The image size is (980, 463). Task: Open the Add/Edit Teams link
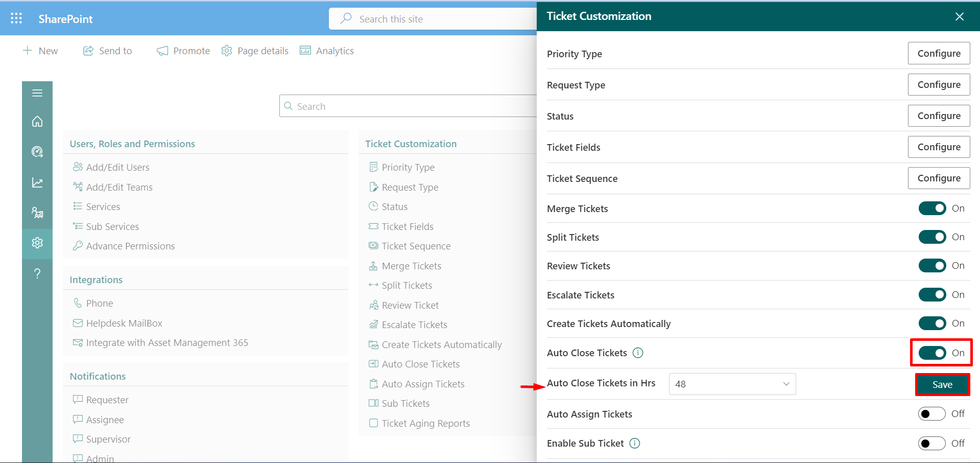[119, 187]
